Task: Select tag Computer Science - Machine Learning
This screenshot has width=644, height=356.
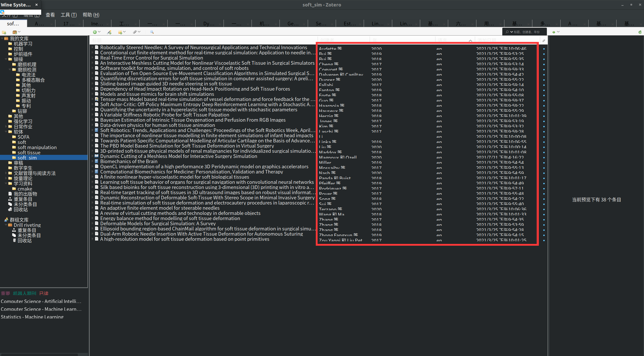Action: (x=41, y=309)
